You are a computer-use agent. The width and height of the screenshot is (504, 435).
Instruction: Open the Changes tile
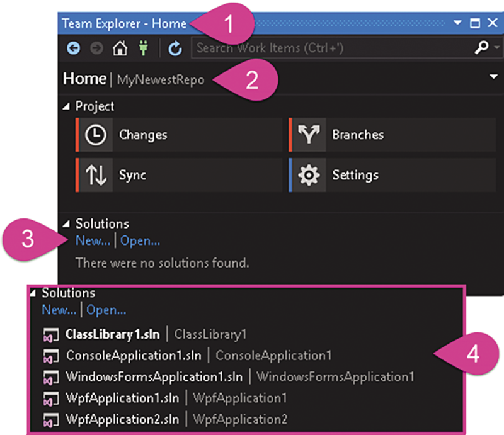click(179, 135)
